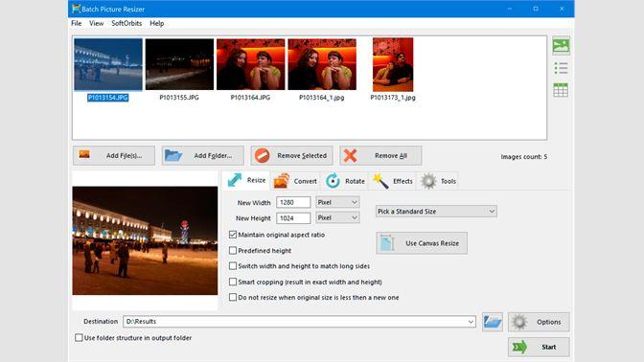Minimize the Batch Picture Resizer window

click(510, 9)
